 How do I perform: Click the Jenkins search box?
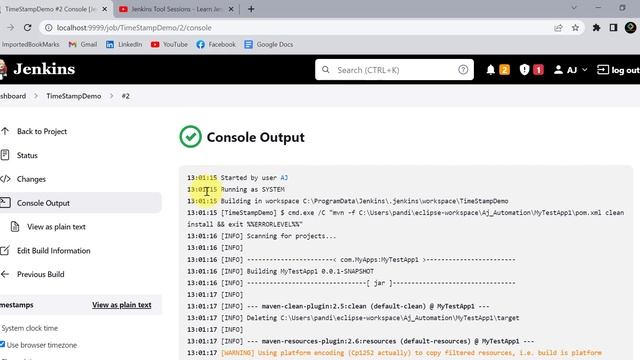coord(394,70)
